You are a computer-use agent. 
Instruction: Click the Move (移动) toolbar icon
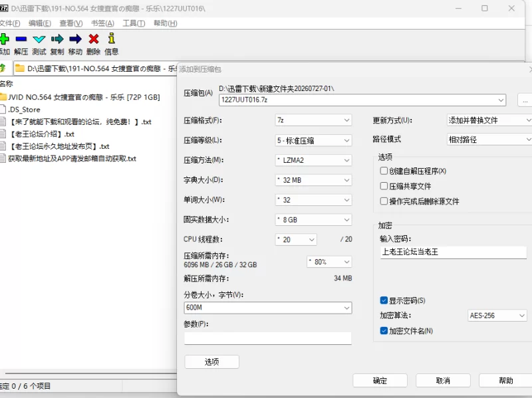[x=75, y=39]
